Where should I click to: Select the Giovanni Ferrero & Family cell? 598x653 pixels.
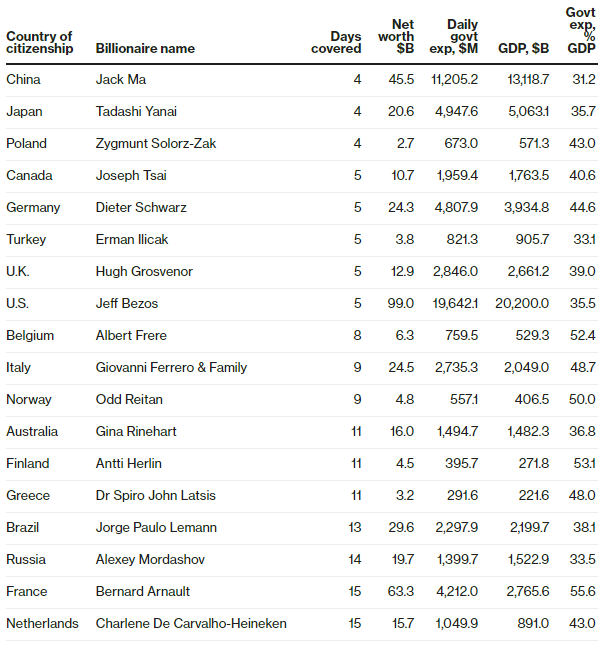coord(171,367)
